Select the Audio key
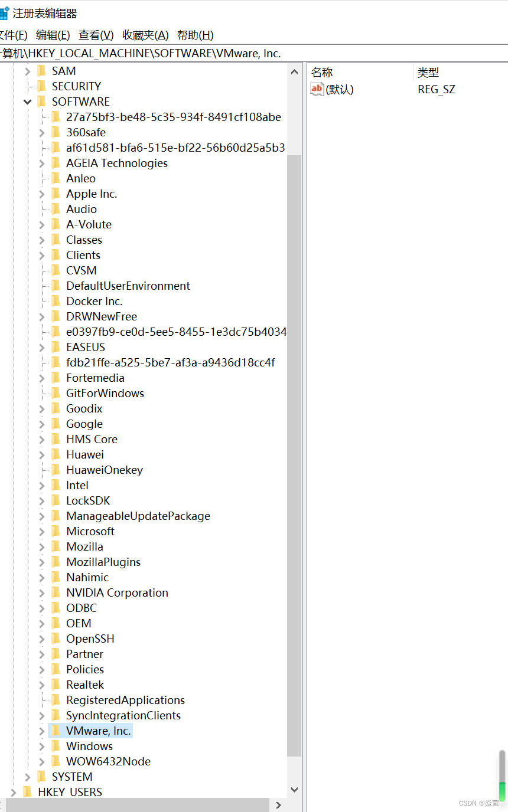 (82, 209)
